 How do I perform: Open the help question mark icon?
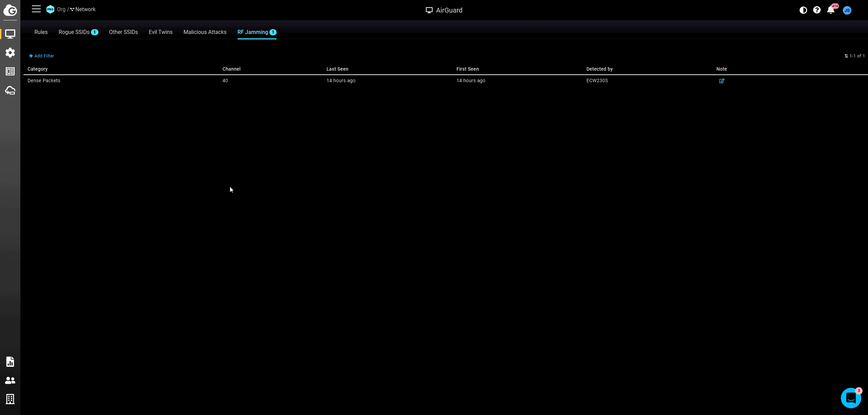(x=817, y=10)
